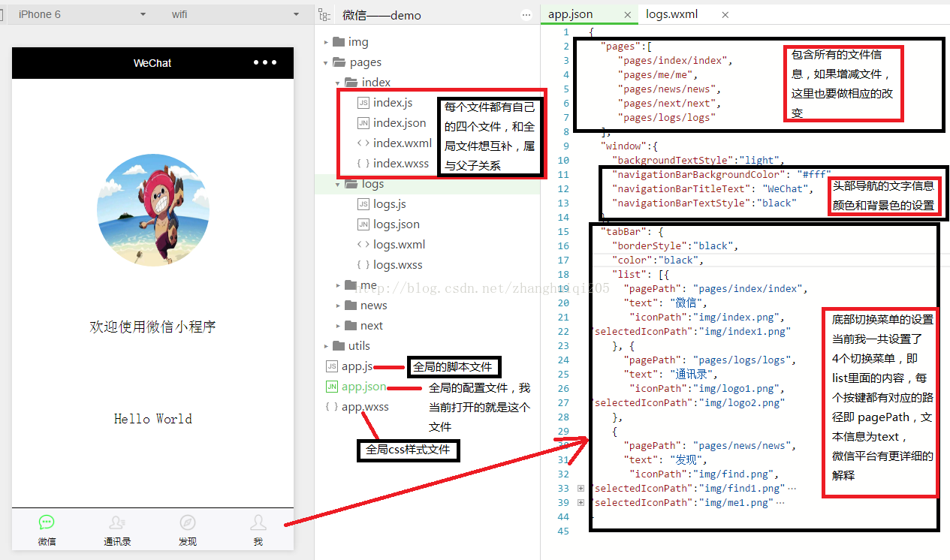Click the "pages/logs/logs" string on line 7
950x560 pixels.
pos(666,118)
